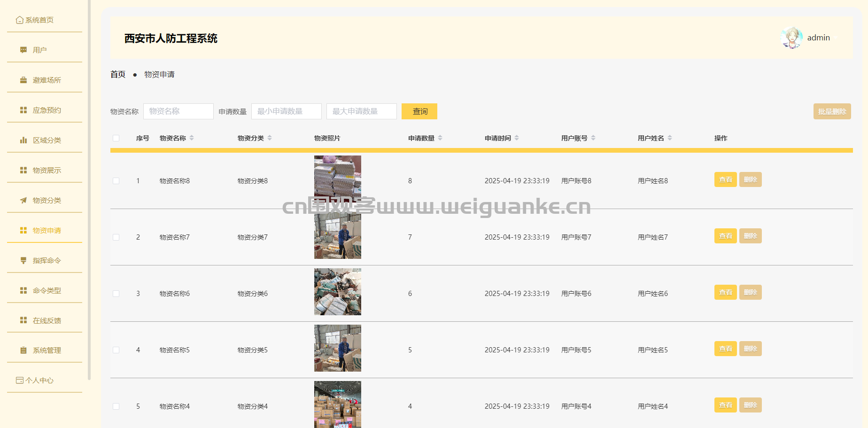Go to 在线反馈 in the sidebar
The height and width of the screenshot is (428, 868).
[46, 321]
